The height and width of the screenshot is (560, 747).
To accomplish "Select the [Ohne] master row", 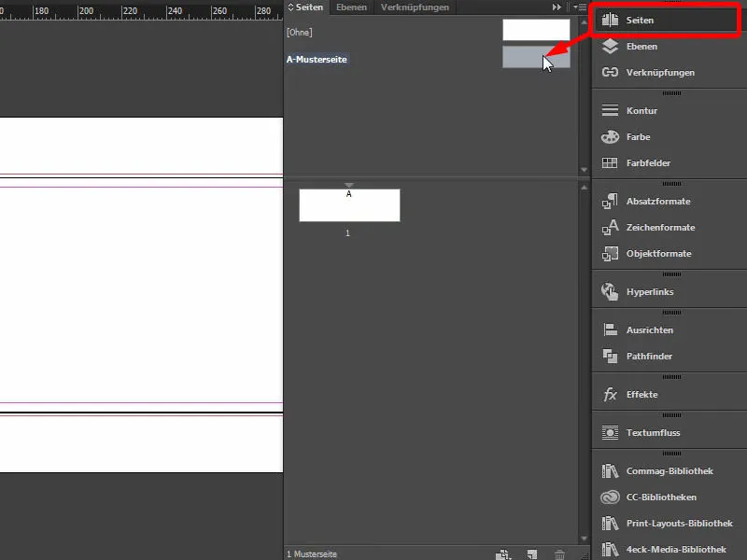I will click(x=429, y=32).
